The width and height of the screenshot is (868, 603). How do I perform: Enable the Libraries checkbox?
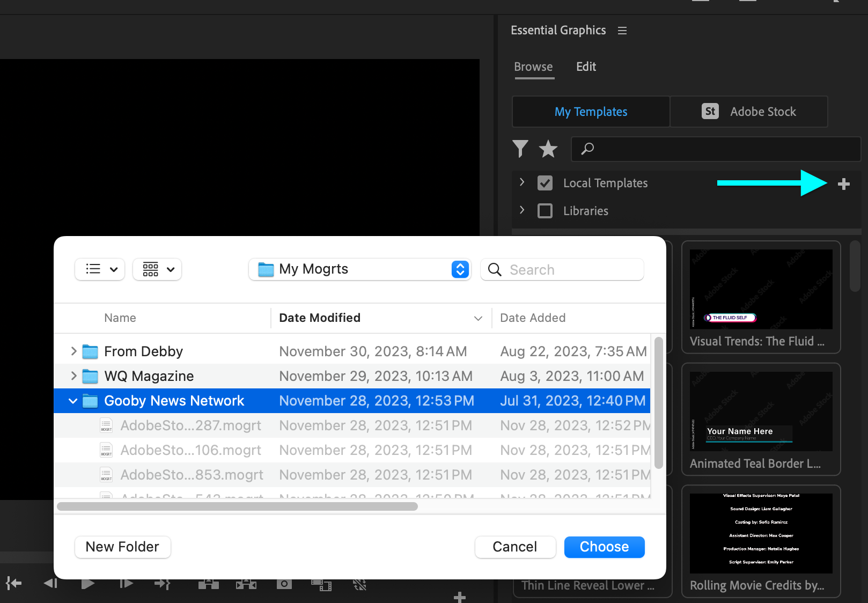[545, 210]
